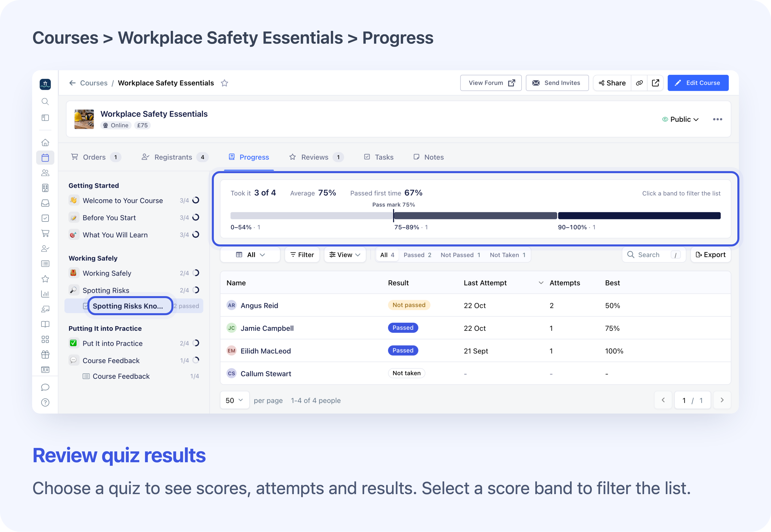Image resolution: width=771 pixels, height=532 pixels.
Task: Open course in new window icon
Action: pos(655,83)
